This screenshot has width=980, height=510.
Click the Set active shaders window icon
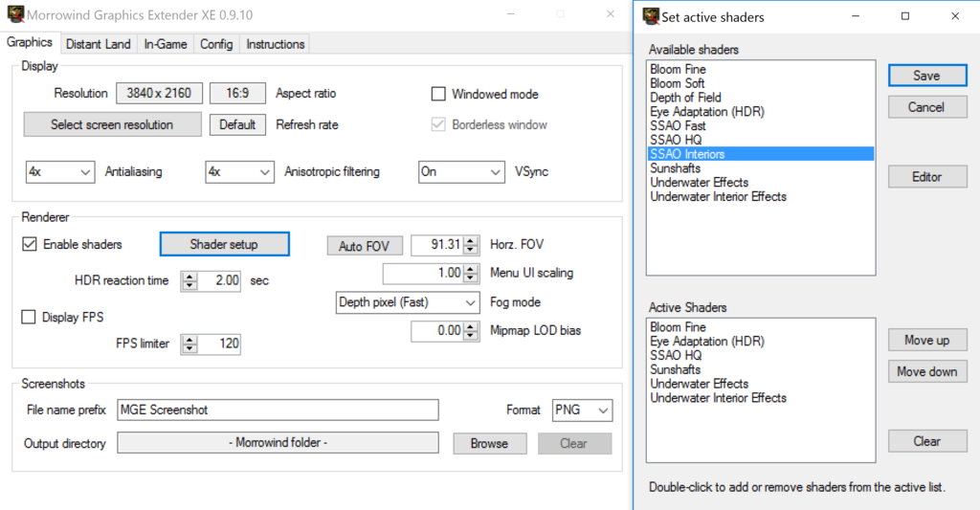click(x=650, y=16)
